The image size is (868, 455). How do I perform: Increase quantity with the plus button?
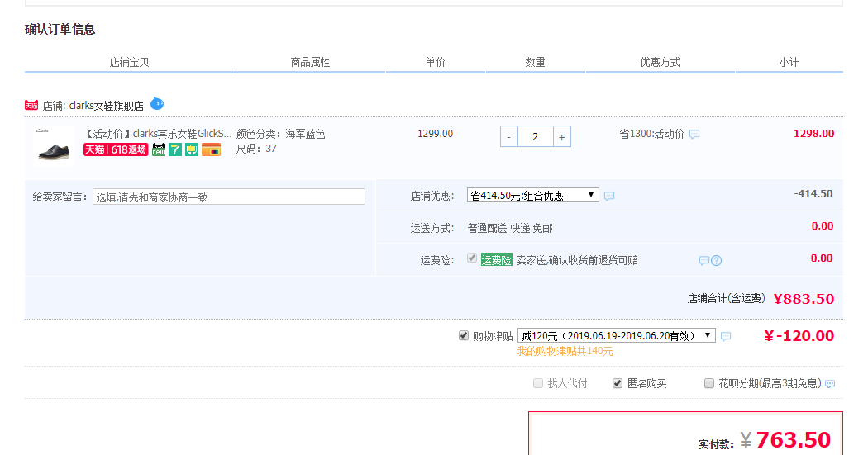pos(562,136)
